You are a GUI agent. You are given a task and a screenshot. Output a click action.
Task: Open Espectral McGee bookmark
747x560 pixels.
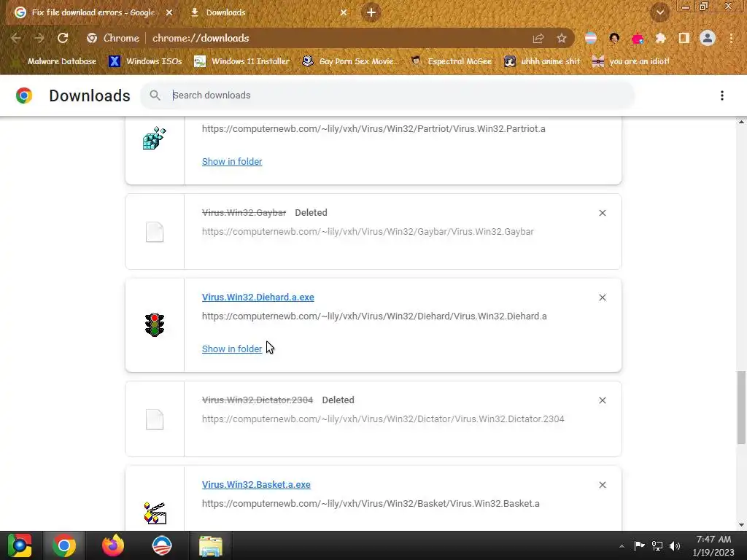451,61
